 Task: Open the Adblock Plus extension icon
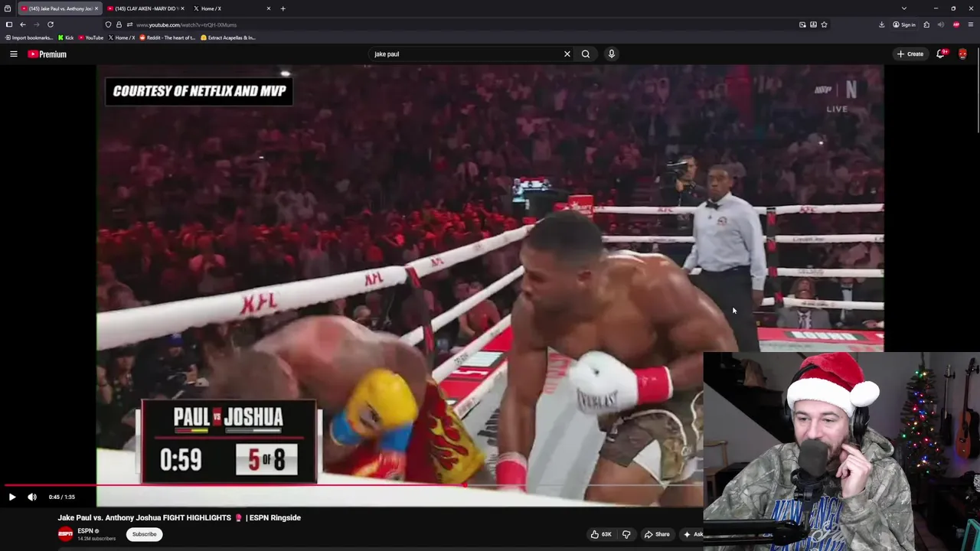click(x=956, y=24)
